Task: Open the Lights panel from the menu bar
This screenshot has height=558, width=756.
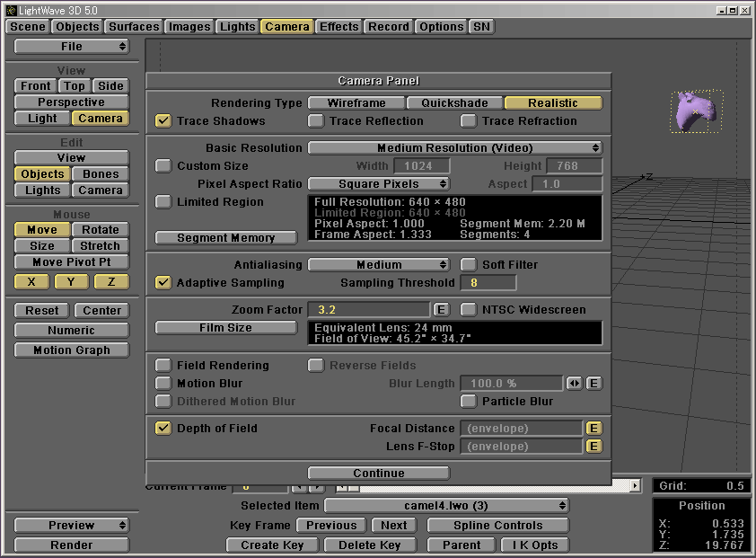Action: [237, 26]
